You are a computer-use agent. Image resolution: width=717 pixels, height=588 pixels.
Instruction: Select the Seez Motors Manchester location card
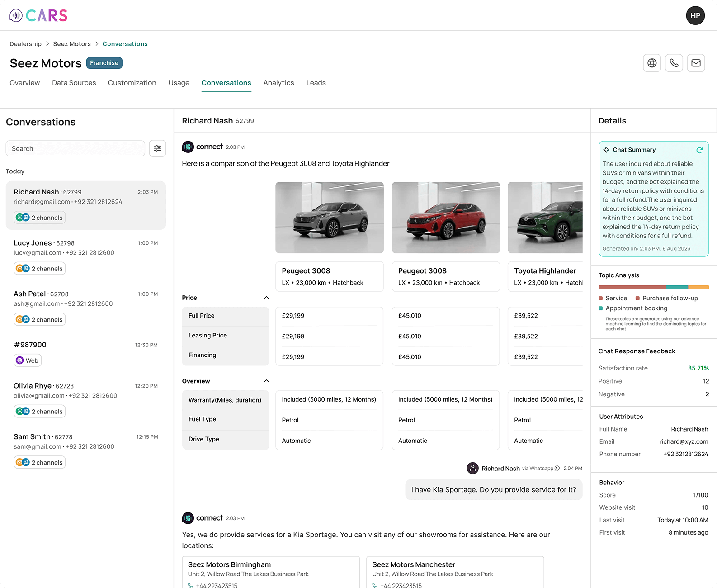pos(455,572)
